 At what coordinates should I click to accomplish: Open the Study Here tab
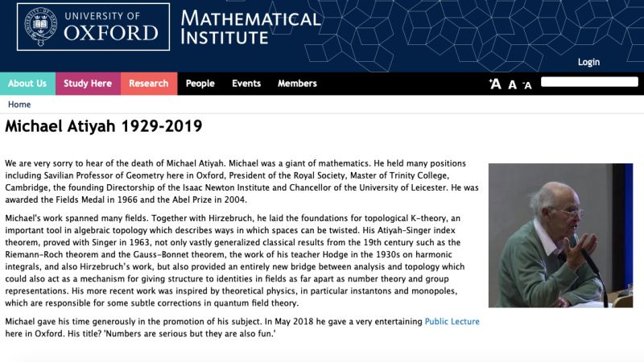point(88,84)
